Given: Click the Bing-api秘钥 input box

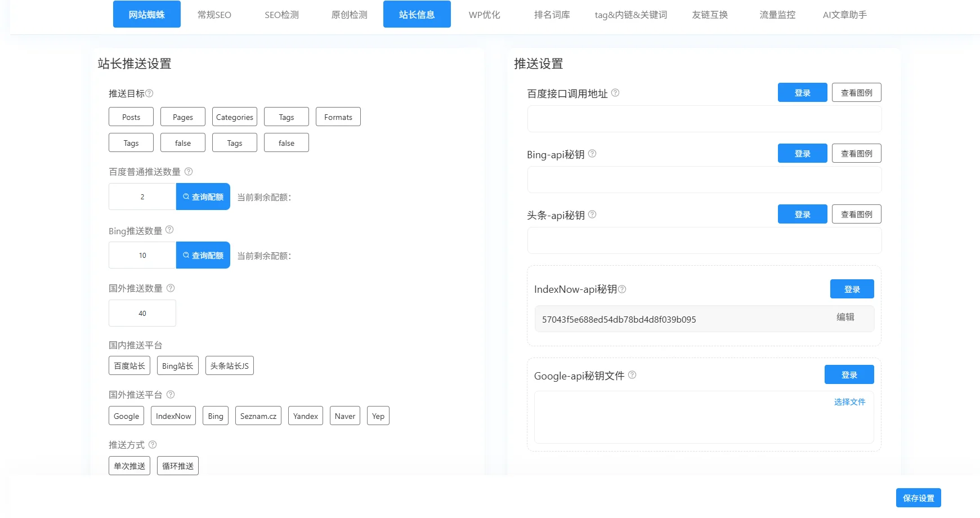Looking at the screenshot, I should (704, 180).
